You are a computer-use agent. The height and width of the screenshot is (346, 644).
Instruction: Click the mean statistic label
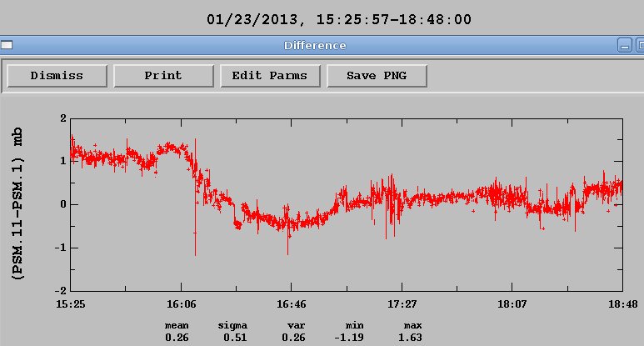pyautogui.click(x=177, y=325)
